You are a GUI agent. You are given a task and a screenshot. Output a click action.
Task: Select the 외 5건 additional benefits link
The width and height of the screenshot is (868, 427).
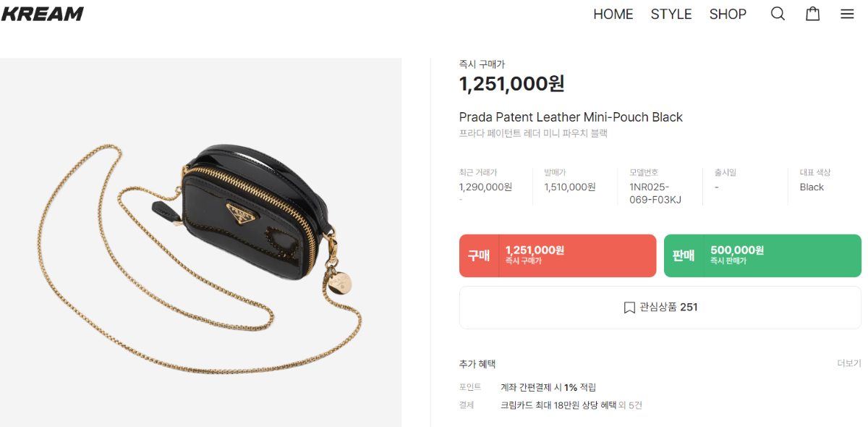tap(629, 405)
